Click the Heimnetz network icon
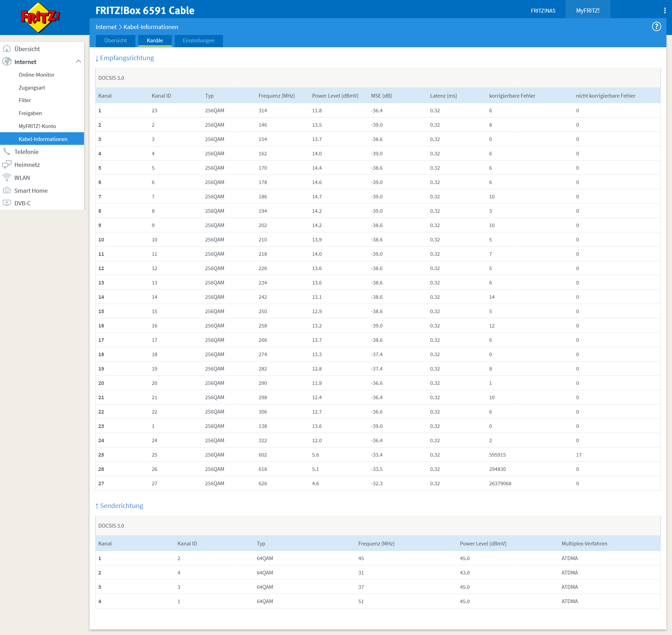 pos(7,164)
